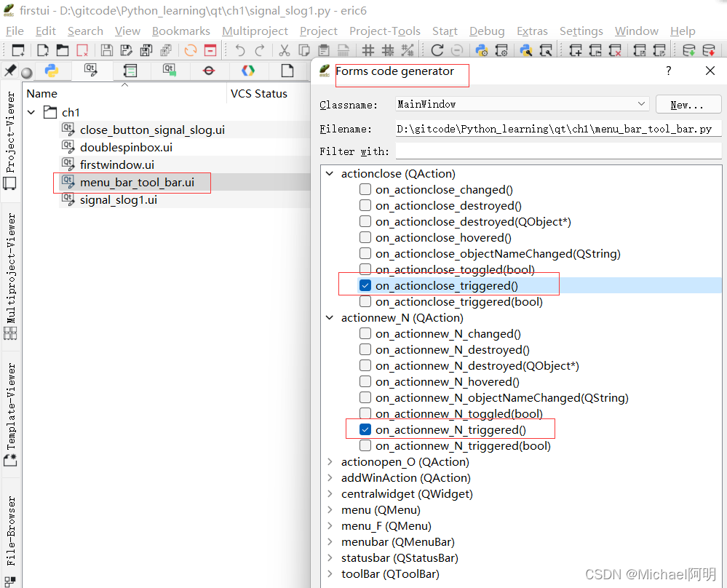This screenshot has width=727, height=588.
Task: Open the File menu
Action: [15, 31]
